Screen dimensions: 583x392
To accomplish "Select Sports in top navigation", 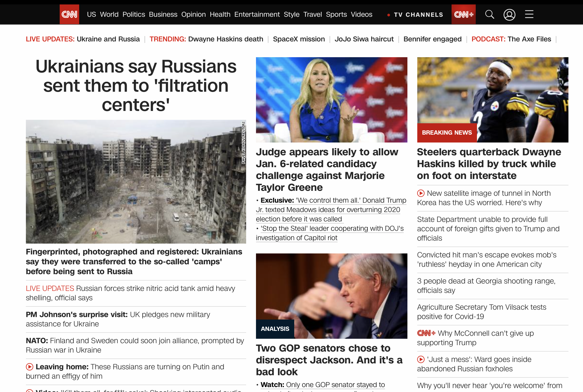I will (x=336, y=15).
